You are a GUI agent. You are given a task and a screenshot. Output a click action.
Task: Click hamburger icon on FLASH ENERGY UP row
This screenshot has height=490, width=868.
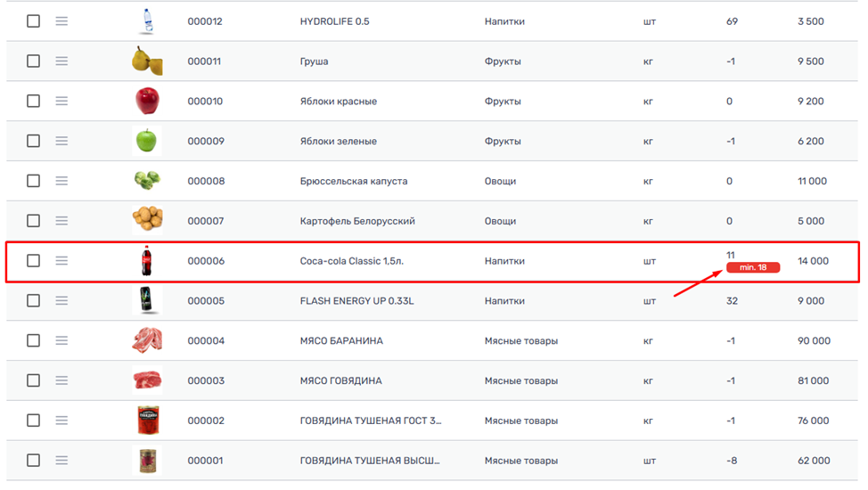pos(61,300)
